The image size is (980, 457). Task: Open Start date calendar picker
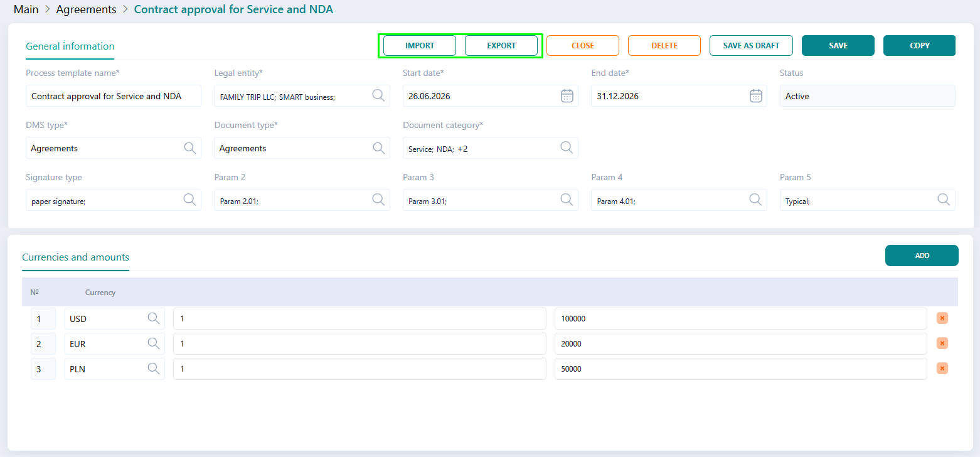567,95
